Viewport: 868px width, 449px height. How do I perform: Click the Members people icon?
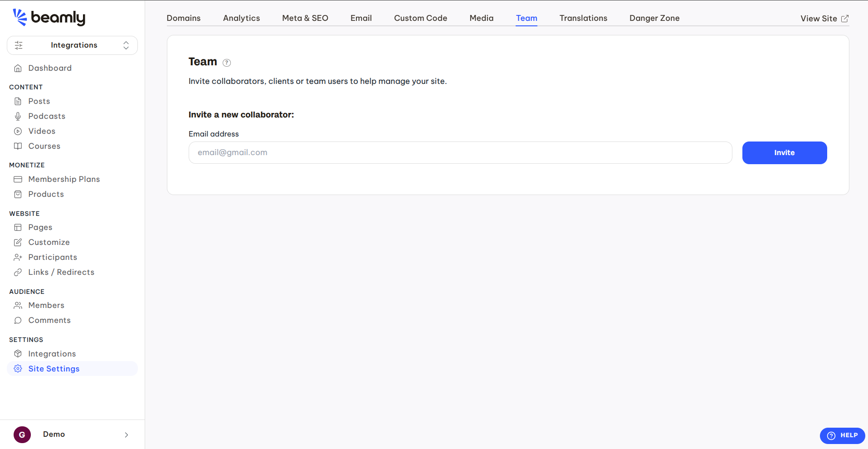(x=18, y=305)
